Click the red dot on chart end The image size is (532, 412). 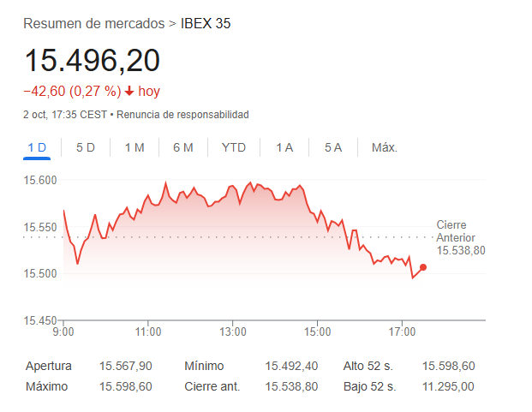[x=423, y=267]
